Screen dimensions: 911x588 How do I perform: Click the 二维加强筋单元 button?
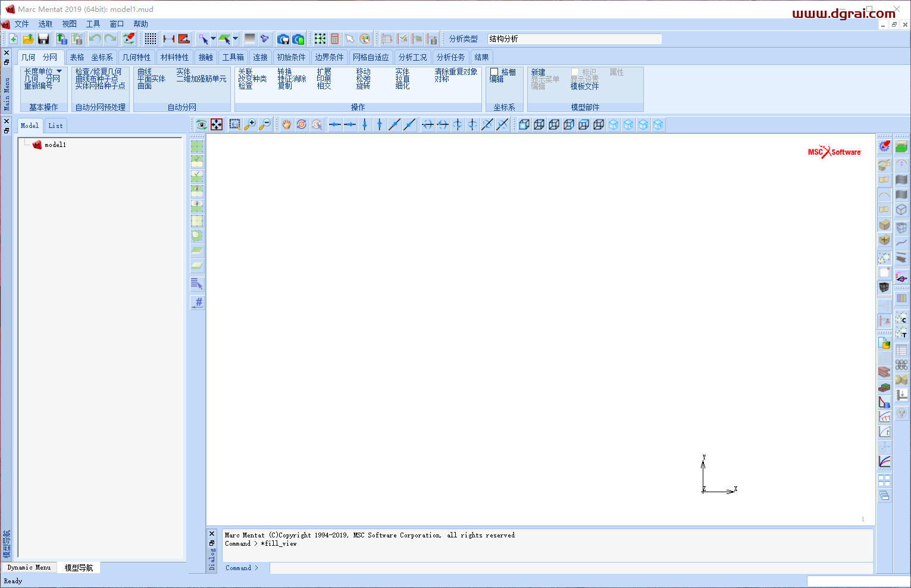(201, 79)
